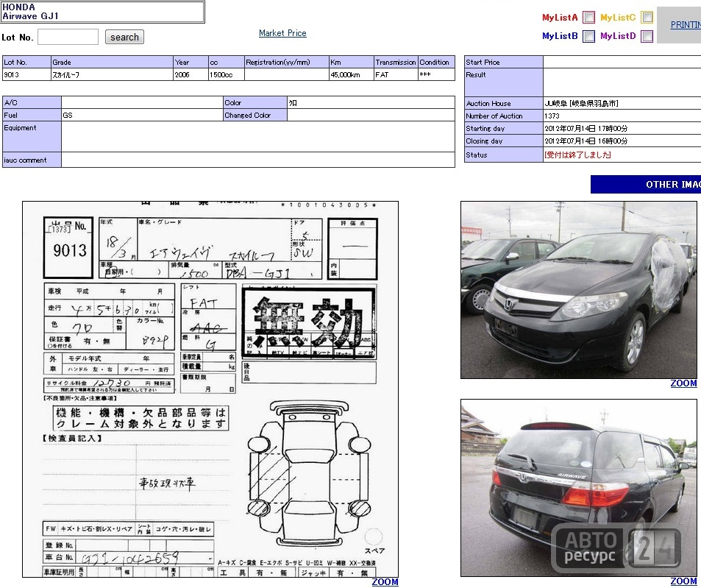Image resolution: width=701 pixels, height=588 pixels.
Task: Open the front view car photo
Action: pos(579,290)
